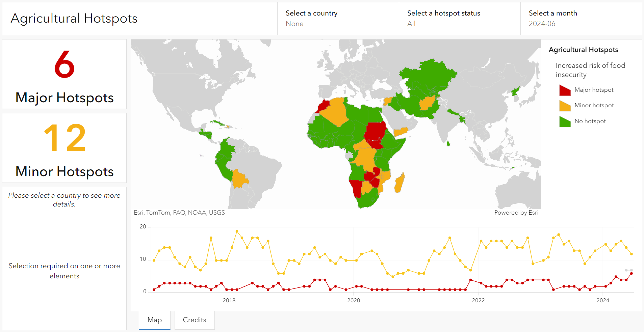Click the Esri, TomTom attribution text
The width and height of the screenshot is (644, 332).
[x=179, y=213]
